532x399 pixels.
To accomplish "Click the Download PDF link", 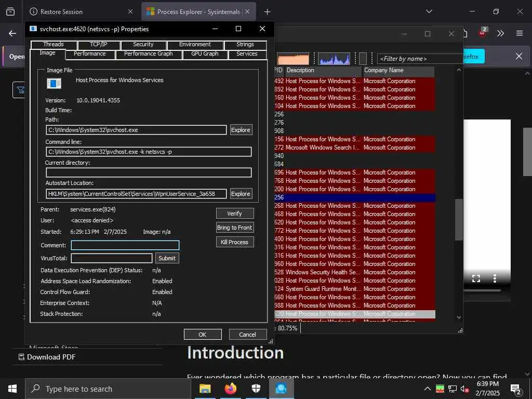I will pos(47,357).
